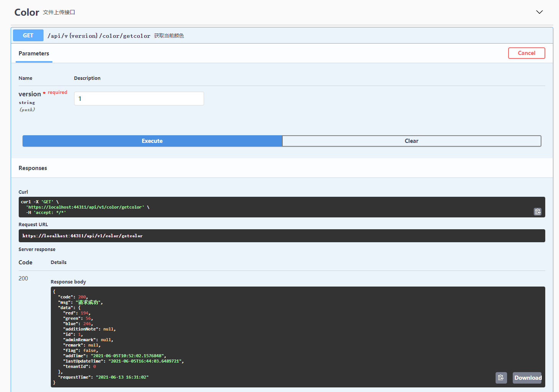Screen dimensions: 559x392
Task: Click the Responses section header
Action: click(33, 168)
